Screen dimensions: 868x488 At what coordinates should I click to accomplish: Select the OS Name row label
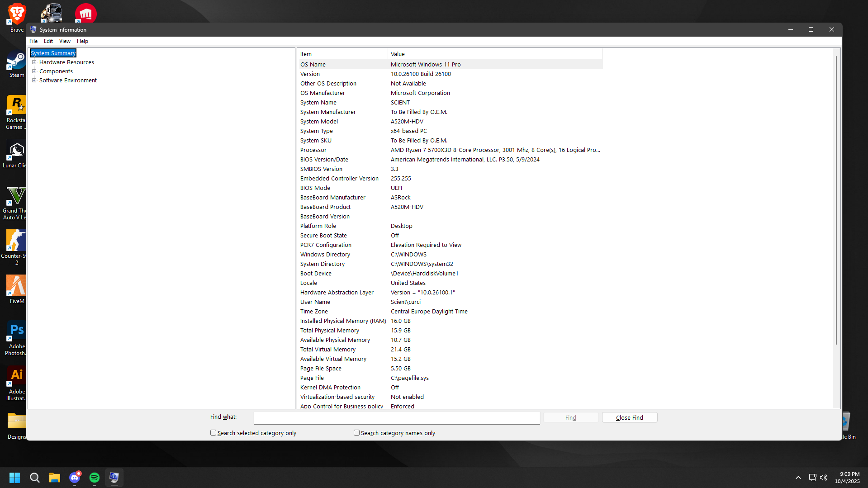tap(313, 65)
